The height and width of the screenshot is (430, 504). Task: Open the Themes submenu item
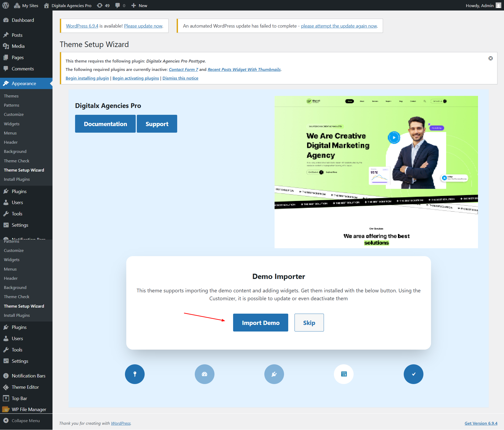point(11,96)
